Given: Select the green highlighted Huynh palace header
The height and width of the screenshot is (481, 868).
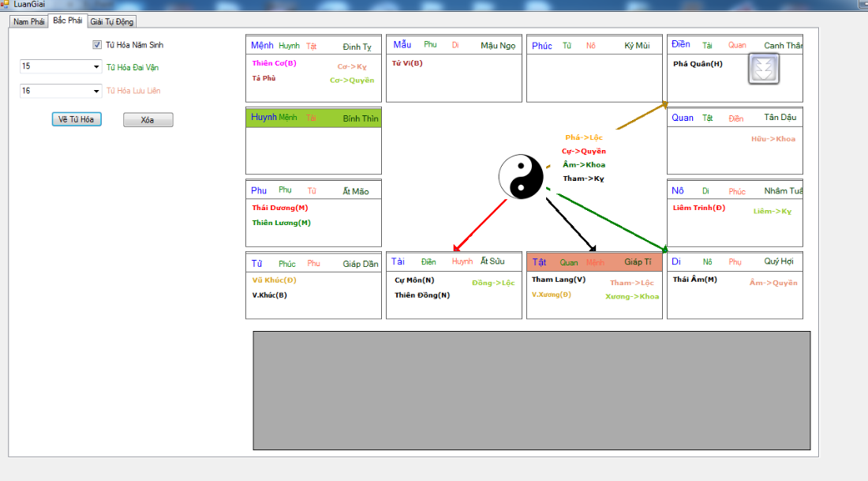Looking at the screenshot, I should click(x=313, y=118).
